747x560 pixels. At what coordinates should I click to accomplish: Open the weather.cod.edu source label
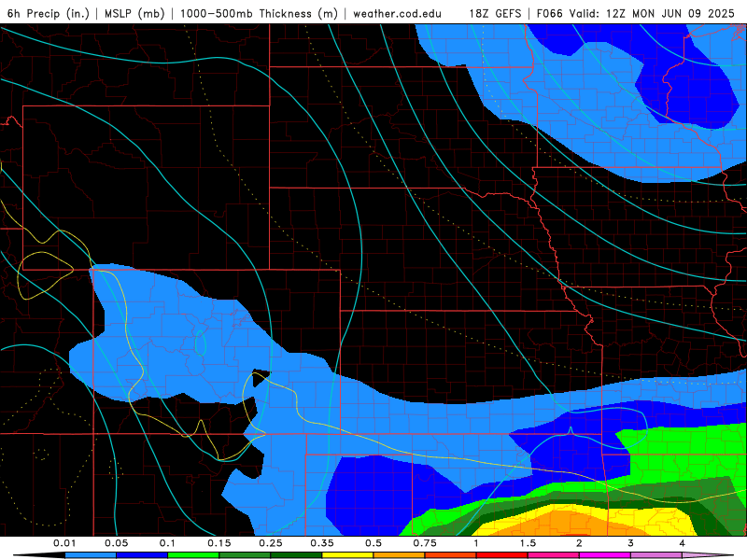(x=397, y=13)
